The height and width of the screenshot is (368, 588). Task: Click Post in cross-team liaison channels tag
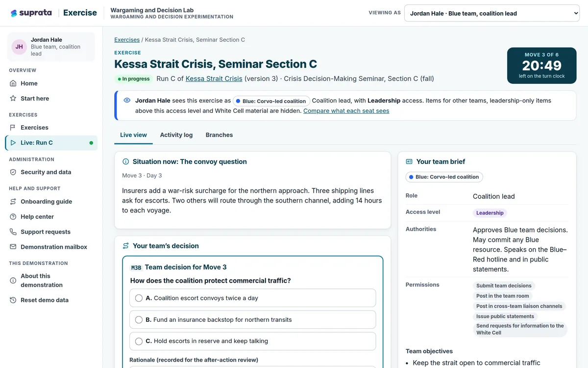519,306
